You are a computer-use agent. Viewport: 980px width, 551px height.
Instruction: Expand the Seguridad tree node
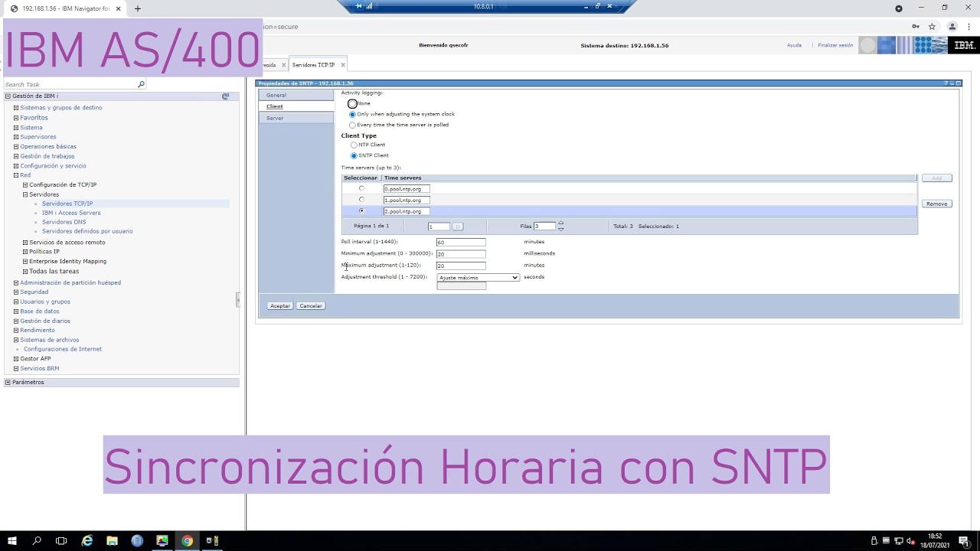point(15,292)
